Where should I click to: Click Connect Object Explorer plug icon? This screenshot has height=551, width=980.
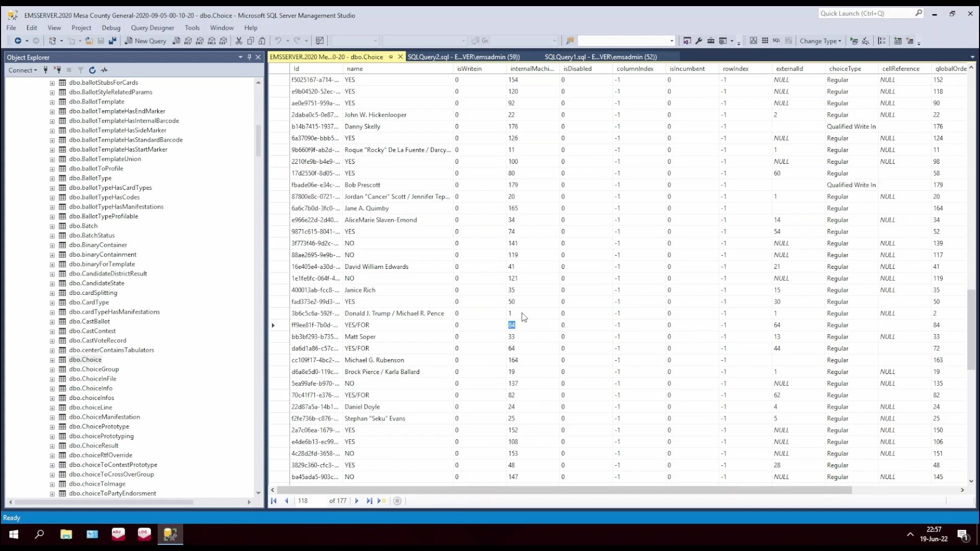pos(46,70)
